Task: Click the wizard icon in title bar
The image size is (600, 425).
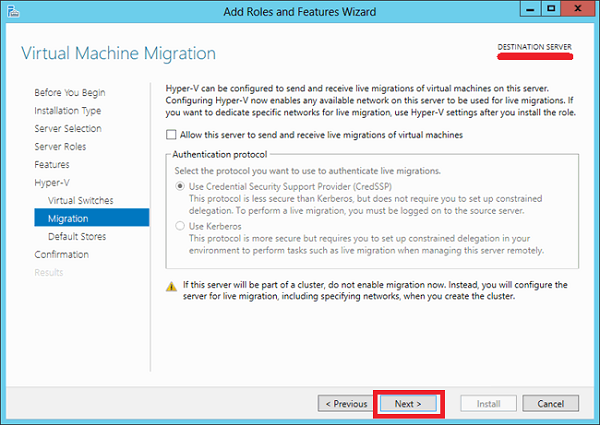Action: (x=12, y=11)
